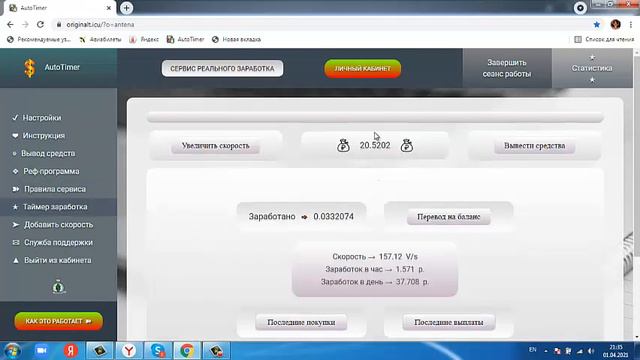This screenshot has height=360, width=640.
Task: Open the Windows Start button
Action: (12, 351)
